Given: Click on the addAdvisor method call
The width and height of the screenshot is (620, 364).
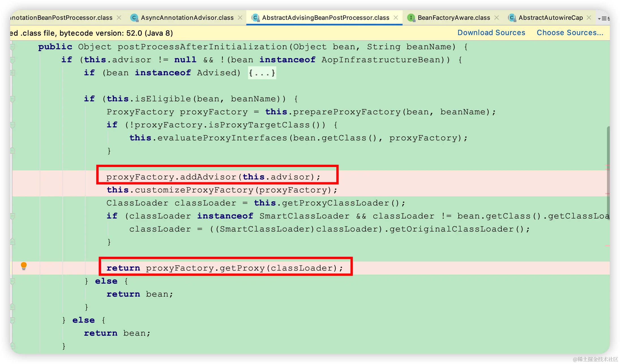Looking at the screenshot, I should tap(208, 177).
